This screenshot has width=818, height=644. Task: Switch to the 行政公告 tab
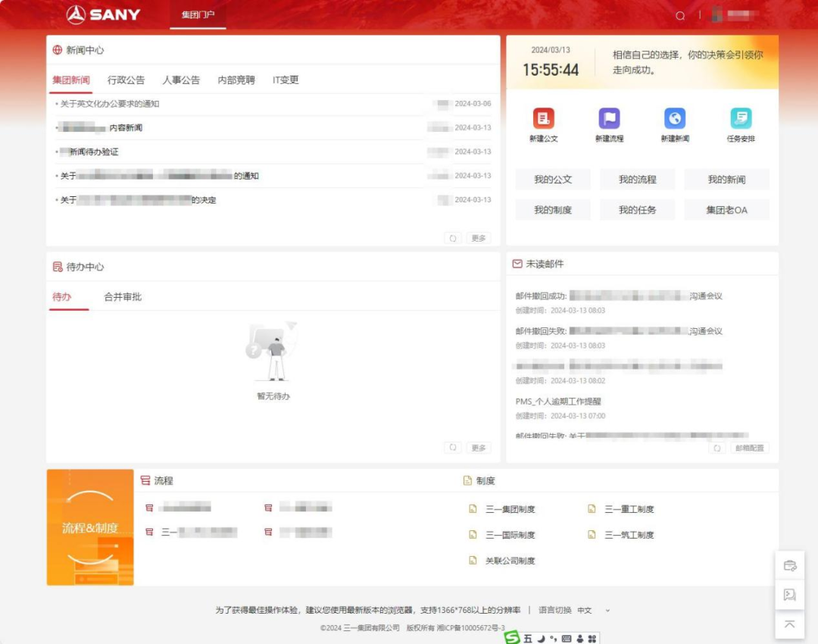pyautogui.click(x=126, y=80)
